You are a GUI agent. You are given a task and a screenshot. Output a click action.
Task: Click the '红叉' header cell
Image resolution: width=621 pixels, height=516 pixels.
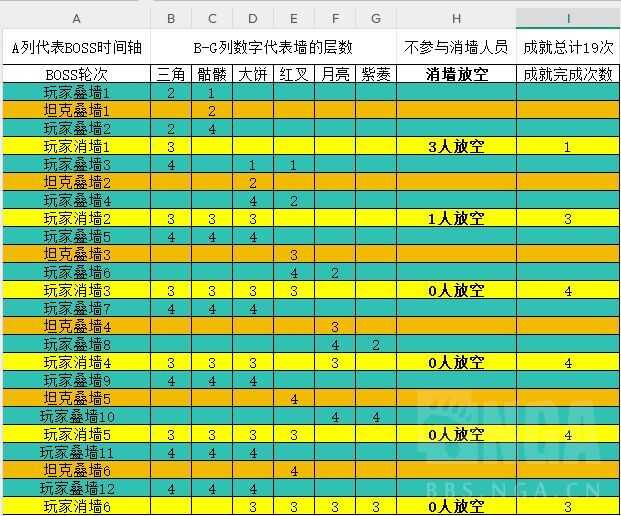point(293,74)
